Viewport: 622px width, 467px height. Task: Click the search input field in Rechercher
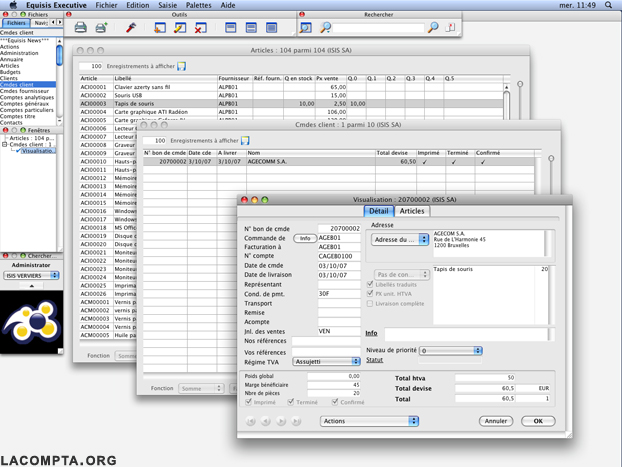(x=378, y=28)
